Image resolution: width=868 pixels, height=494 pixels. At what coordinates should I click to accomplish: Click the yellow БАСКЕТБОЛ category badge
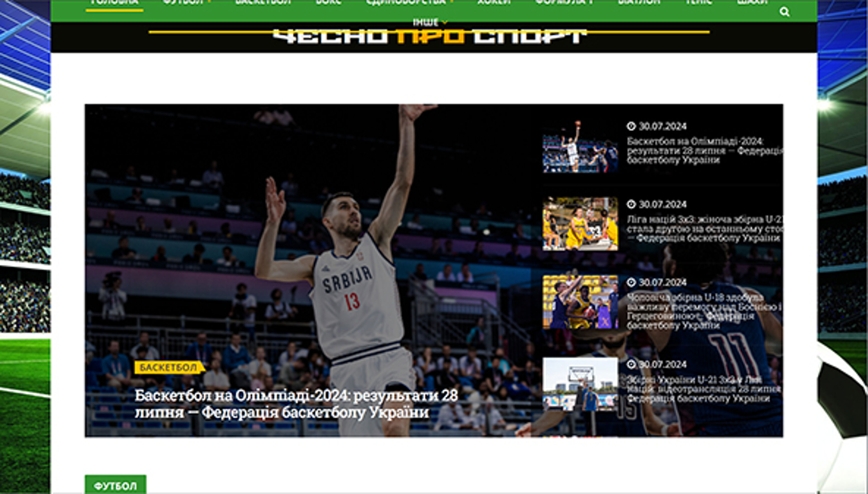pos(168,368)
